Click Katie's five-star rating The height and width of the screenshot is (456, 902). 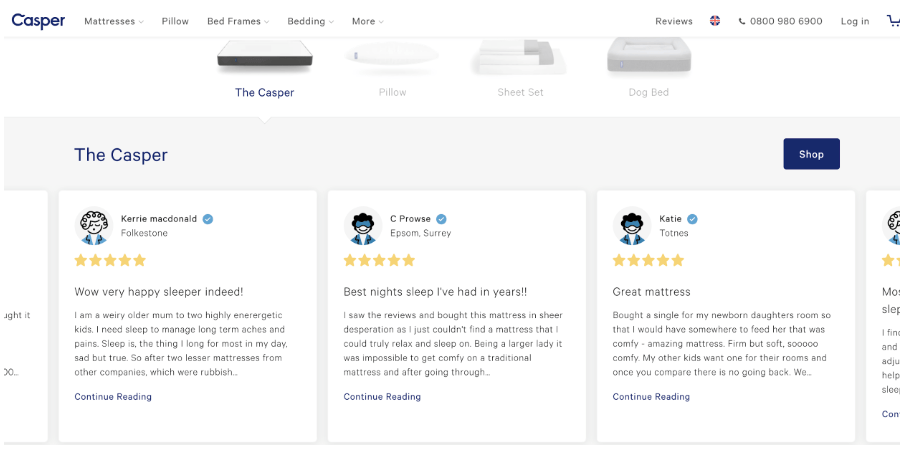click(648, 260)
